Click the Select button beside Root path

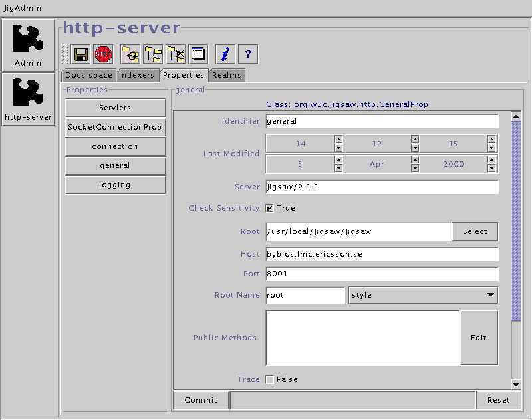tap(475, 231)
